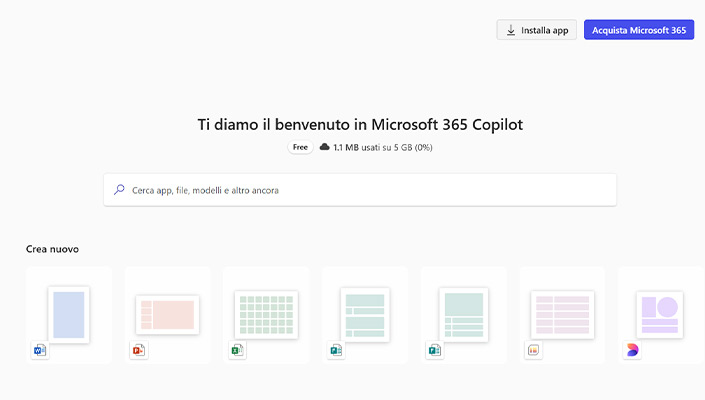705x400 pixels.
Task: Click the magnifying glass search icon
Action: [120, 189]
